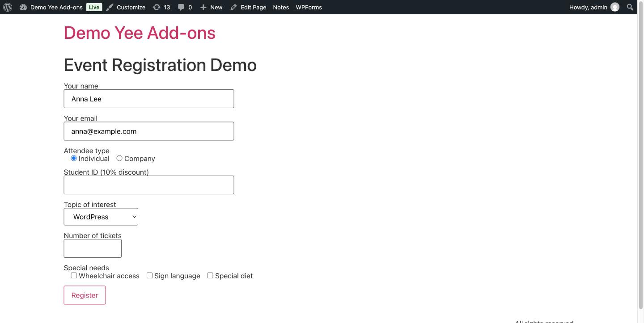Go to the Demo Yee Add-ons homepage title
The height and width of the screenshot is (323, 644).
click(x=140, y=33)
